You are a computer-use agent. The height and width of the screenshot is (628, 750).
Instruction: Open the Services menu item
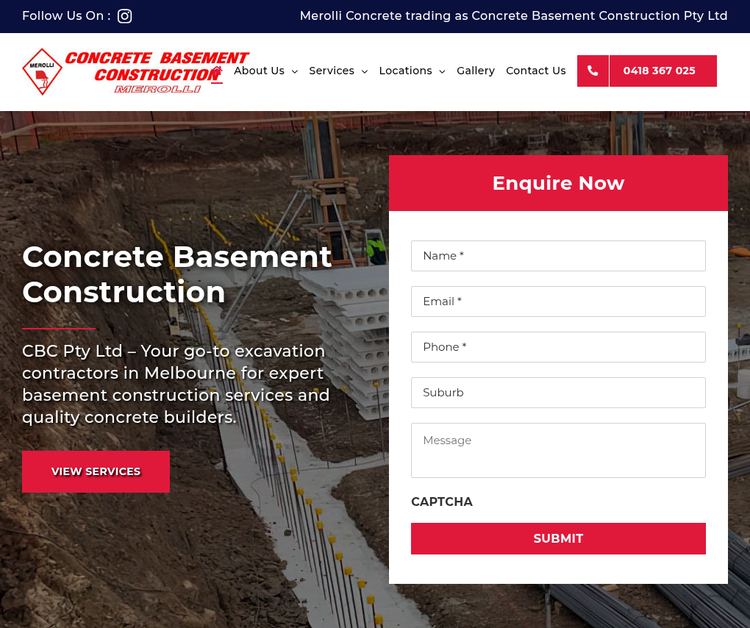click(331, 71)
